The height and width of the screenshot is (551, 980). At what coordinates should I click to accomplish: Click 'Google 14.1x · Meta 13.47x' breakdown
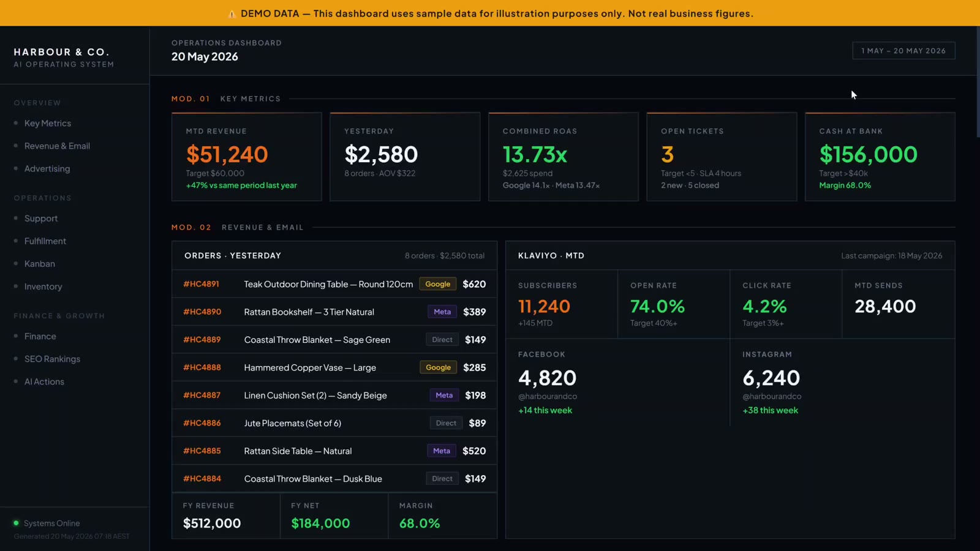[551, 186]
